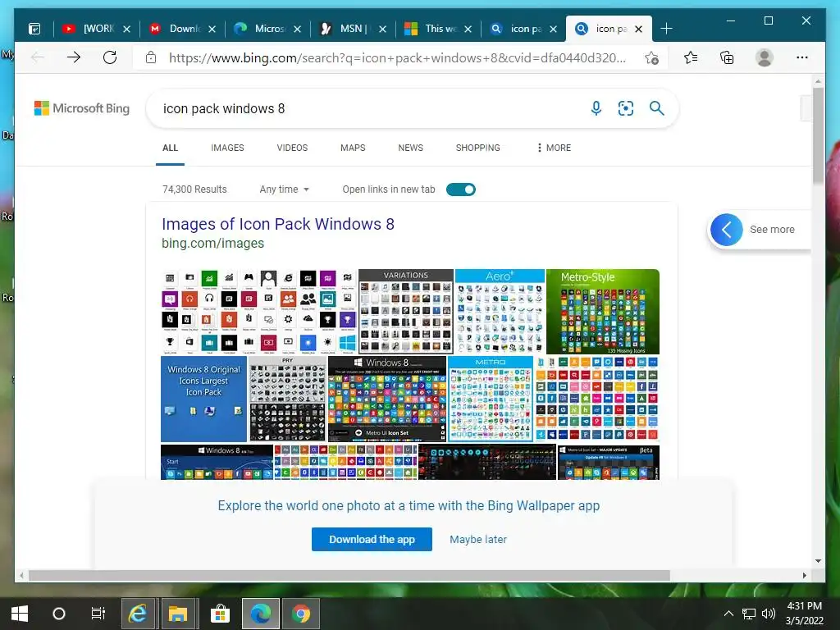Screen dimensions: 840x630
Task: Add this page to favorites star
Action: (x=651, y=58)
